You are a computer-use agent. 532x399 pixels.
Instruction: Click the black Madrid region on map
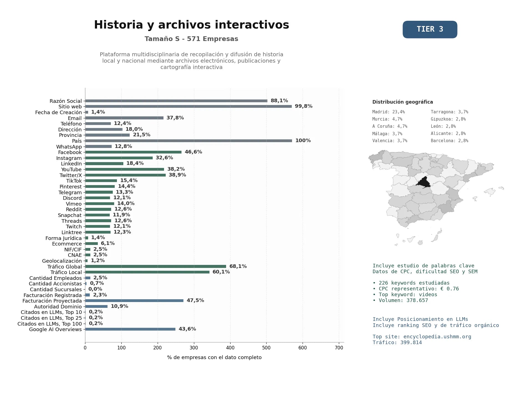pyautogui.click(x=424, y=183)
